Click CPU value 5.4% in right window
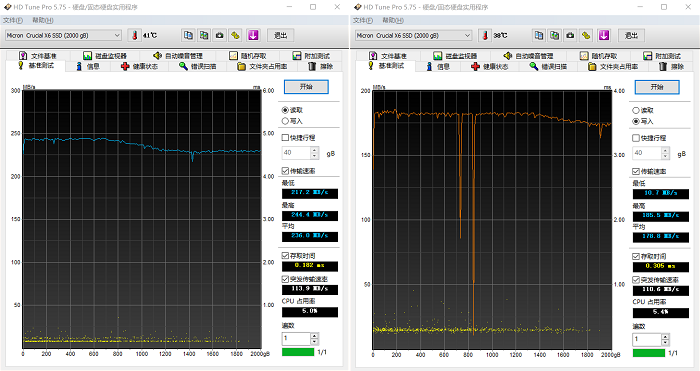Viewport: 700px width, 371px height. [x=661, y=313]
